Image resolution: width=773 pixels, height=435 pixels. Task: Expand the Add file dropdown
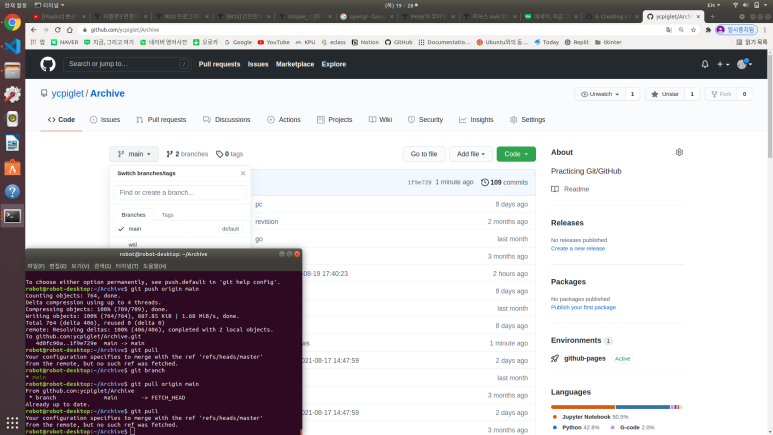471,154
